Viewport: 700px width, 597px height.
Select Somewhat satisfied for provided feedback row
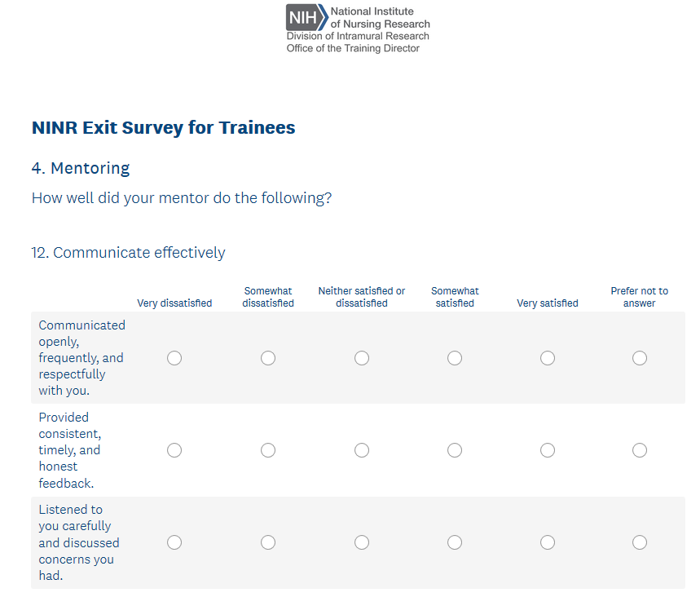[x=455, y=450]
